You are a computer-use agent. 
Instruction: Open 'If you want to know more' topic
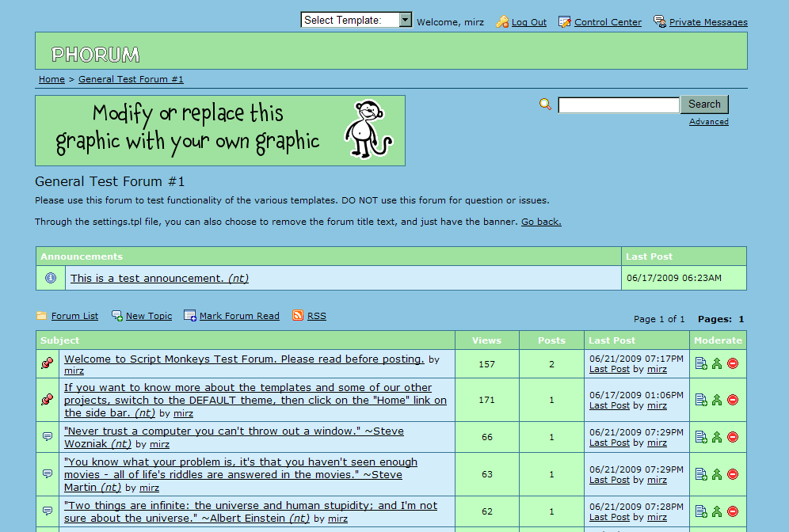pyautogui.click(x=255, y=401)
